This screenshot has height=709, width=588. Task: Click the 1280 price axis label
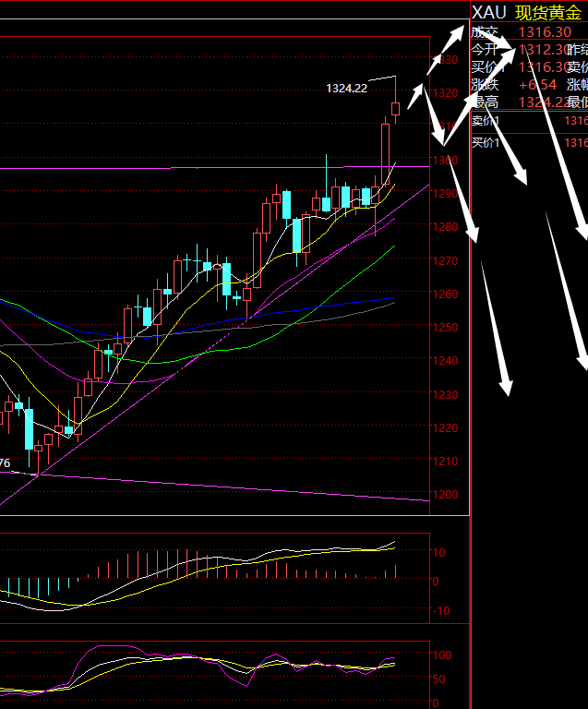446,227
